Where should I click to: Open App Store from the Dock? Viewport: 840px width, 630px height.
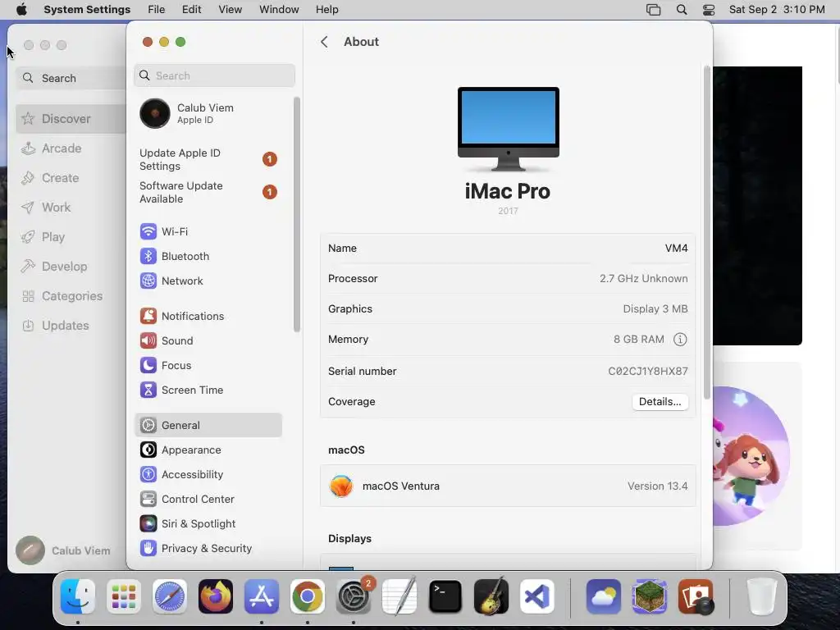coord(262,596)
